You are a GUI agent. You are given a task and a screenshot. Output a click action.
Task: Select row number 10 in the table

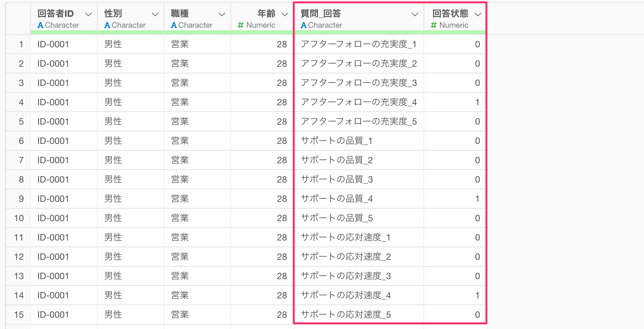(x=19, y=218)
